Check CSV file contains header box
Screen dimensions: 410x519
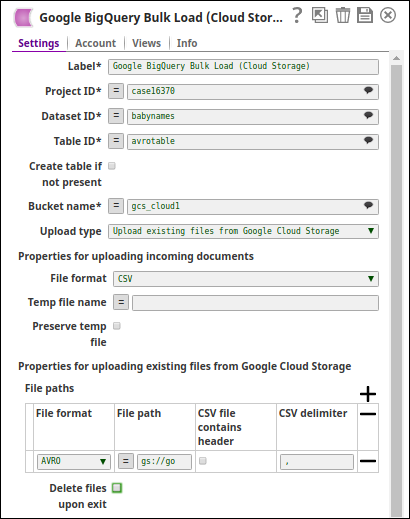pyautogui.click(x=203, y=461)
